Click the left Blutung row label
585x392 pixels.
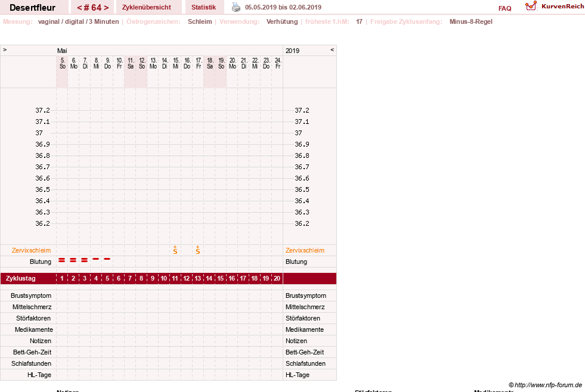click(41, 262)
